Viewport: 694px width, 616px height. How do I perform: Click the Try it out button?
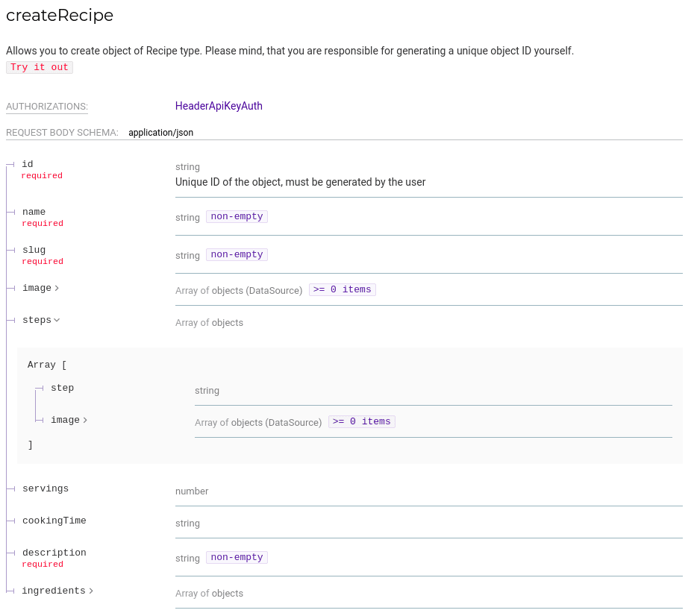click(x=40, y=67)
